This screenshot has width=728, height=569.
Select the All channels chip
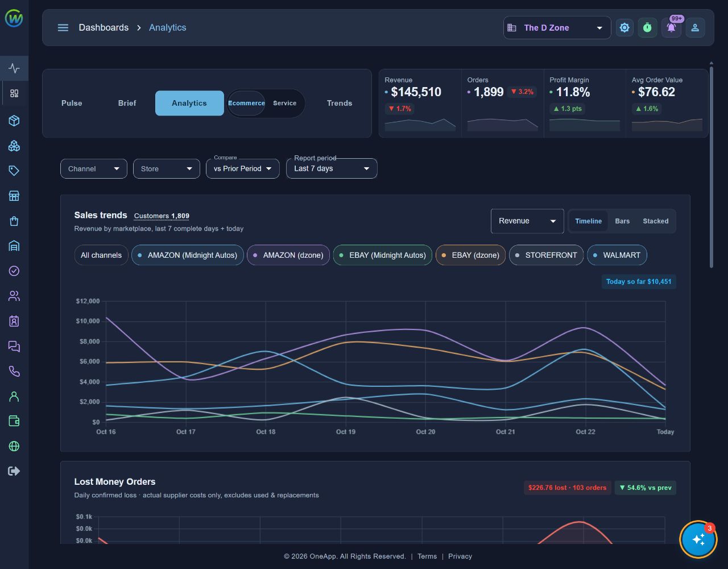[x=101, y=255]
